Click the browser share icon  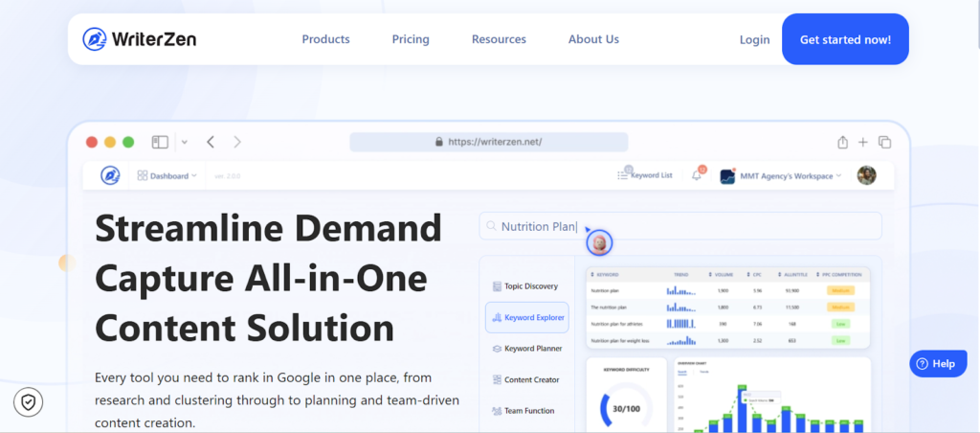842,142
